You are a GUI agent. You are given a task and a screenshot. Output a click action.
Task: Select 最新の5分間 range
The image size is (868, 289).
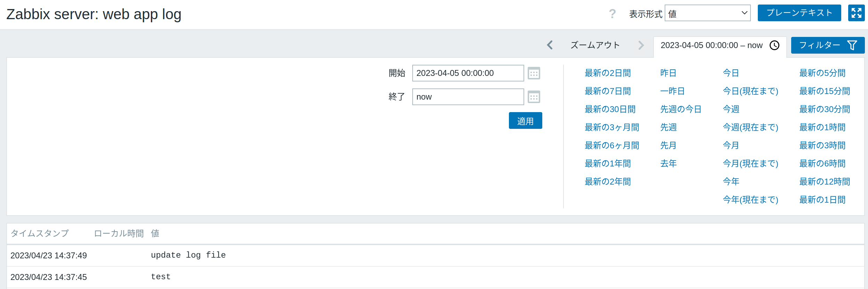[x=822, y=73]
